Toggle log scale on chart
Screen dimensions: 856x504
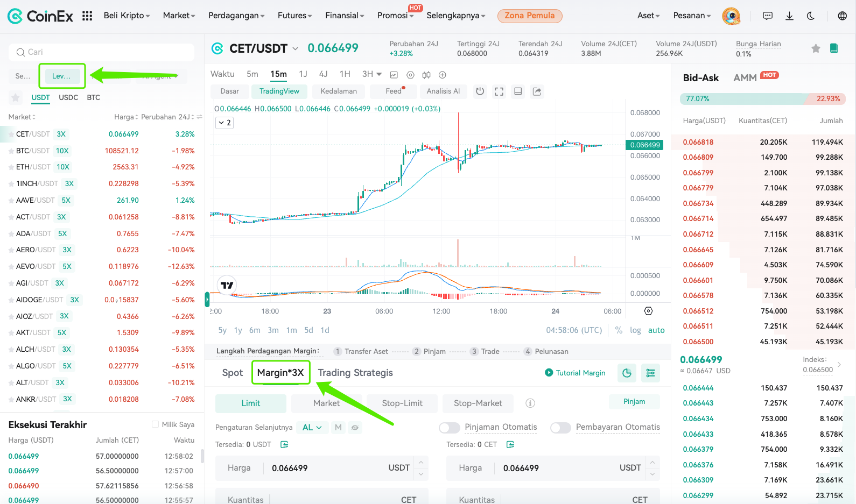tap(635, 330)
